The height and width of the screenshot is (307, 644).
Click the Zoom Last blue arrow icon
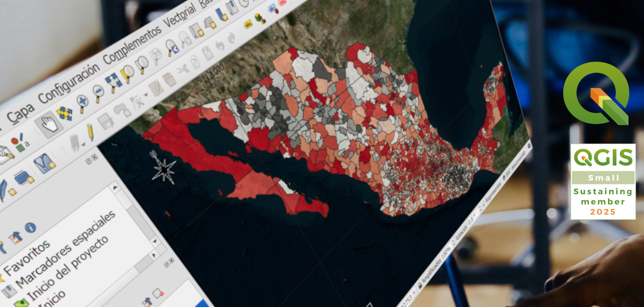[x=173, y=47]
